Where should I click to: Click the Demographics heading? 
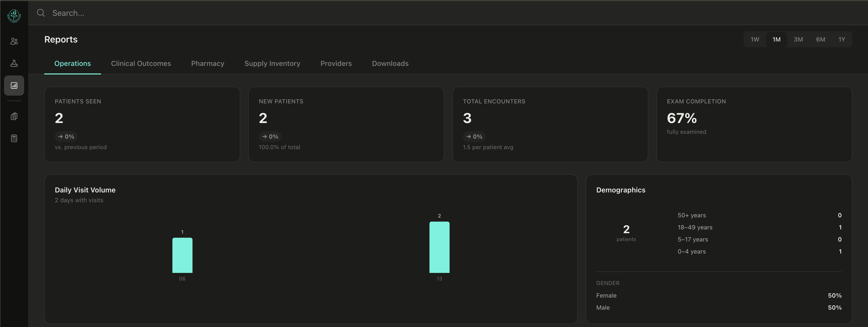pyautogui.click(x=621, y=190)
